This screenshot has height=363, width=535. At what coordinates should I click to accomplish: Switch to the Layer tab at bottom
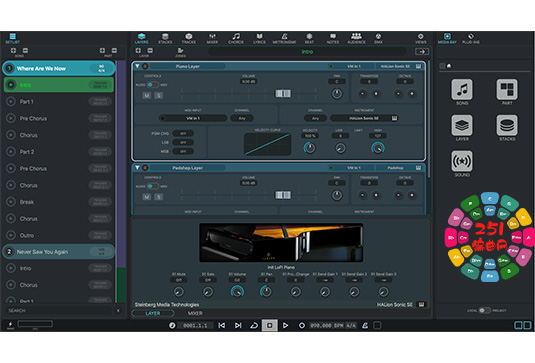click(x=153, y=313)
